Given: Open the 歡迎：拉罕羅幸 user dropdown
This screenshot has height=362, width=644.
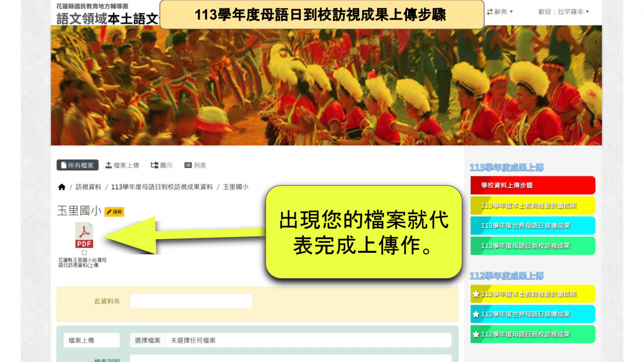Looking at the screenshot, I should (563, 12).
